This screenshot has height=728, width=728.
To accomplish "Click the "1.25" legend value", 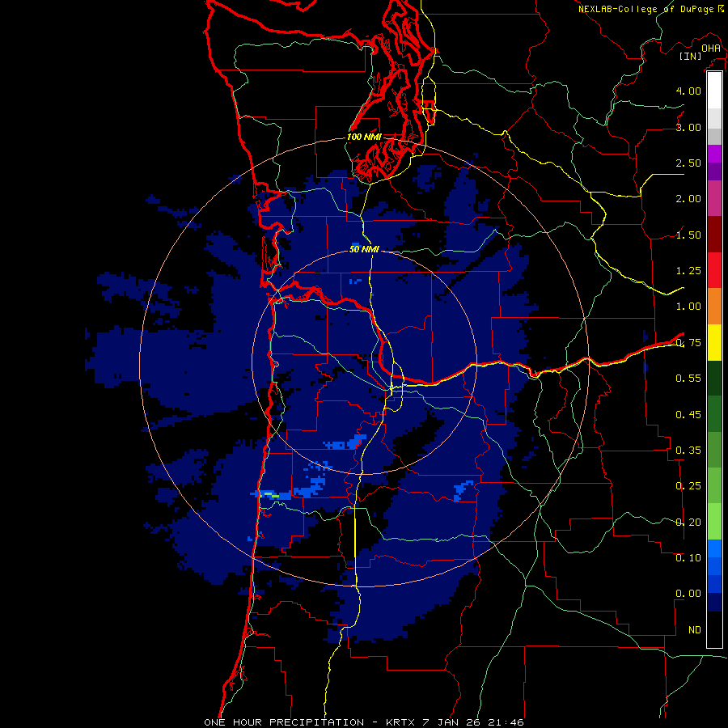I will click(688, 271).
